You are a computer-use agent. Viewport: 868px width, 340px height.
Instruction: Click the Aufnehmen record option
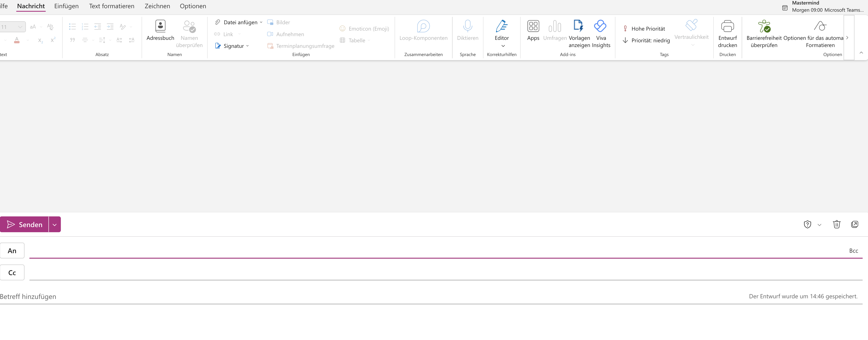coord(285,34)
